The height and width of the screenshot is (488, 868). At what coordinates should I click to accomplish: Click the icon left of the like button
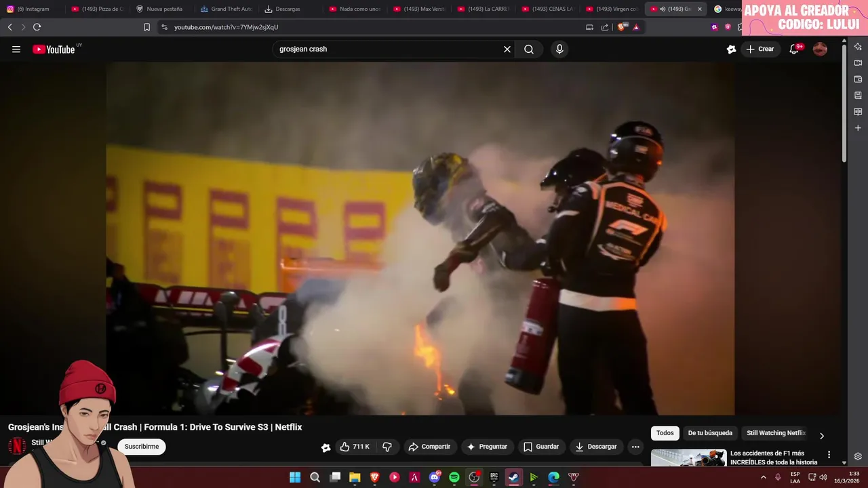[x=325, y=447]
